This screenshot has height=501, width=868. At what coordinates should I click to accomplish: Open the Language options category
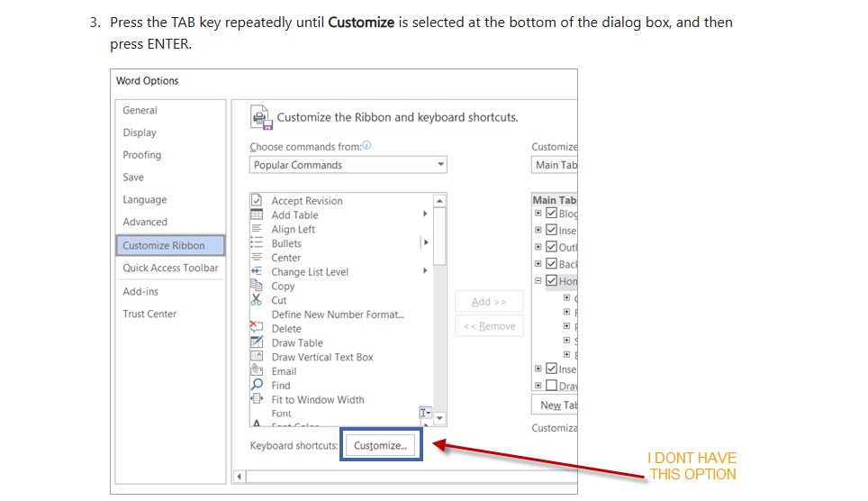(144, 199)
